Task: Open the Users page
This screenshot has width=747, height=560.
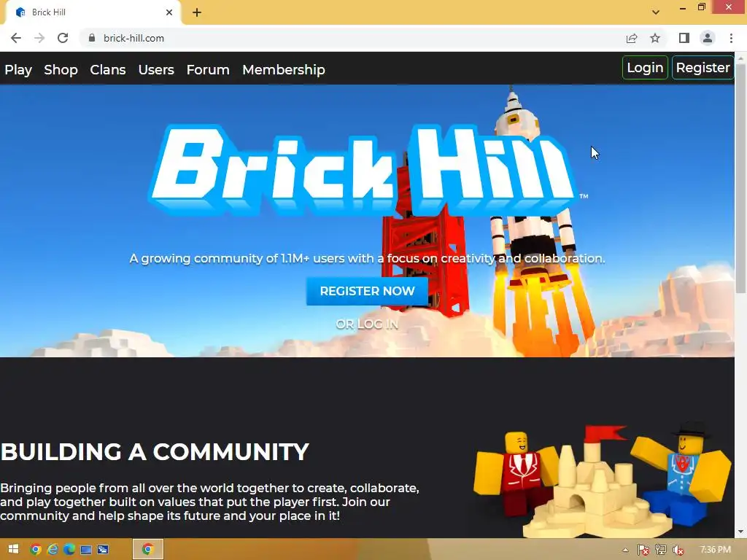Action: click(x=156, y=70)
